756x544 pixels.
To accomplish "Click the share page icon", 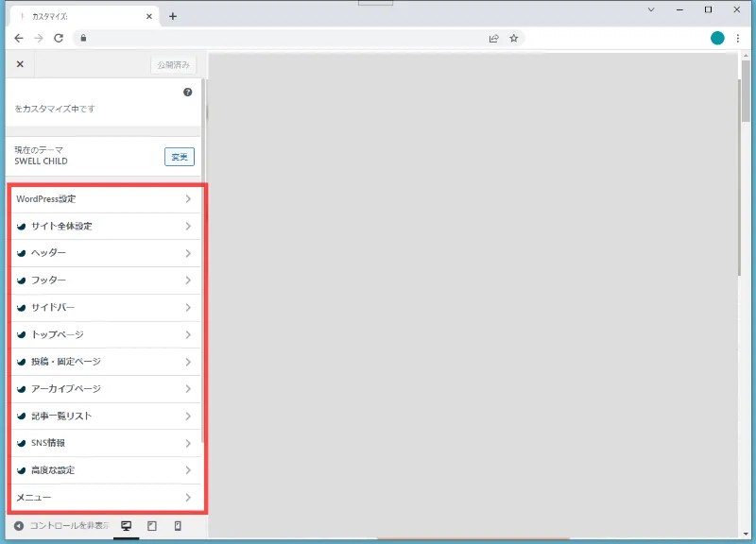I will [493, 39].
